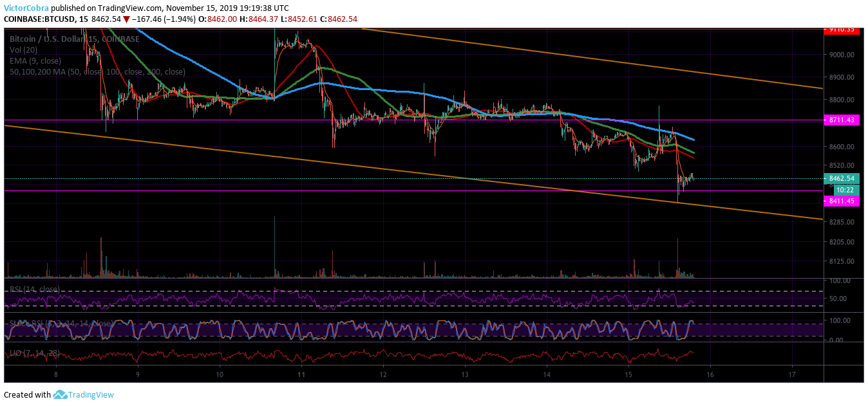Click the 8205.00 price axis value
868x406 pixels.
[842, 242]
